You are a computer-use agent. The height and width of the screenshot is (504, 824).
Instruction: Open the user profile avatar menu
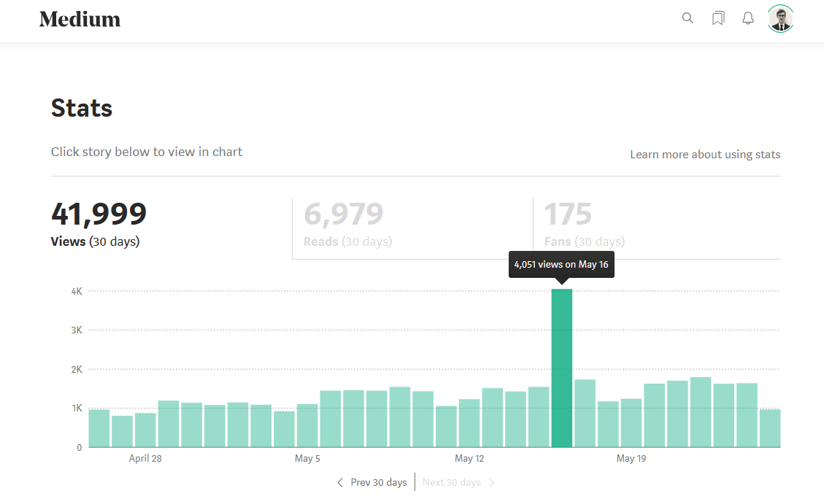(x=780, y=19)
